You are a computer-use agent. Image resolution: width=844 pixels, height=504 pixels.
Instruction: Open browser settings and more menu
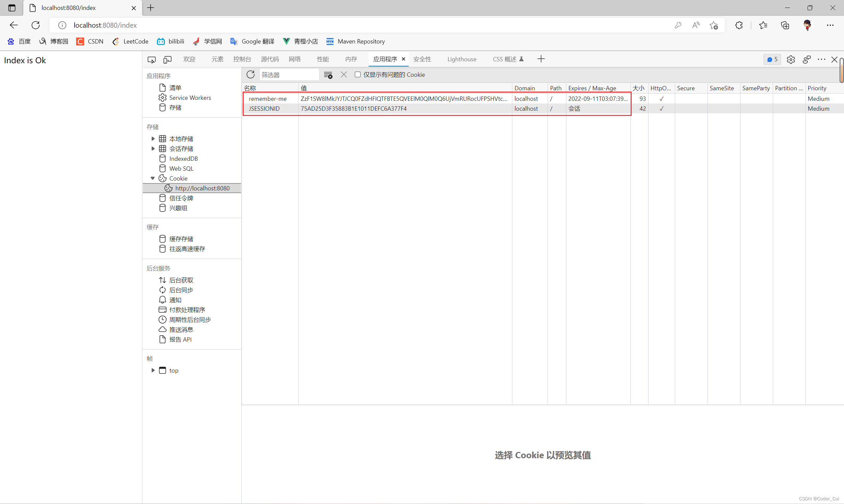click(x=830, y=25)
